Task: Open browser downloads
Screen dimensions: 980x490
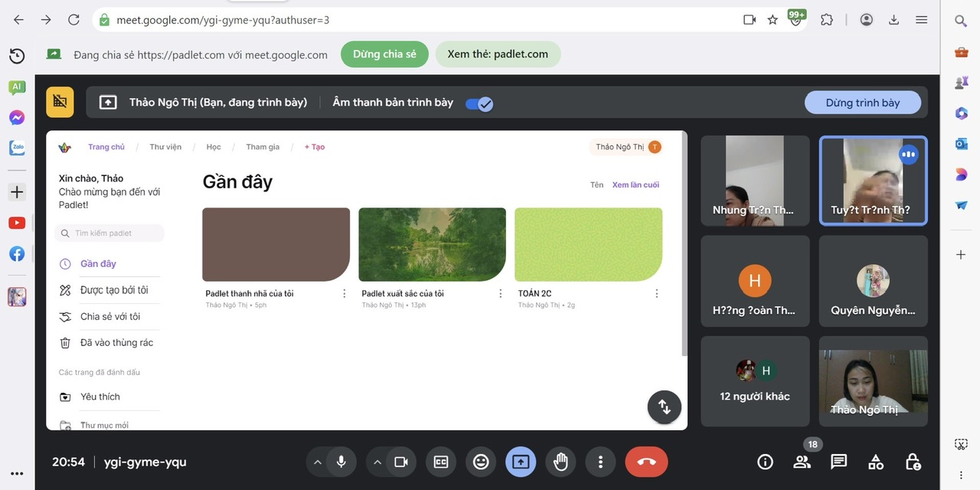Action: (x=893, y=20)
